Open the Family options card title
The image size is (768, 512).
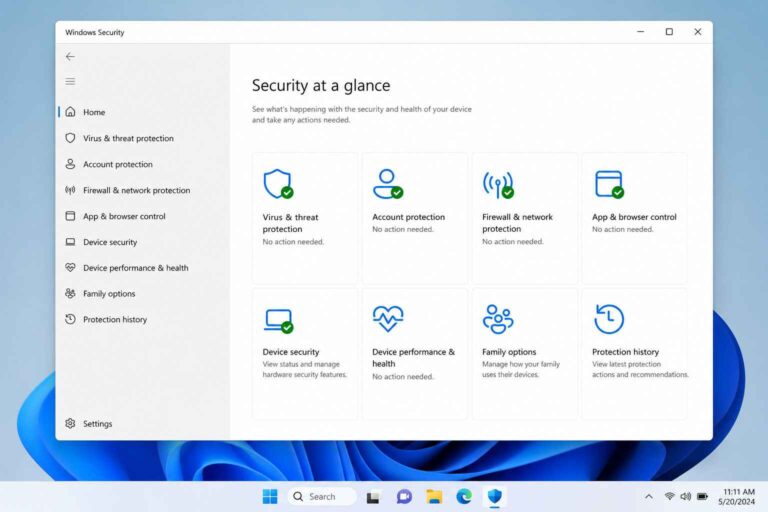click(509, 352)
